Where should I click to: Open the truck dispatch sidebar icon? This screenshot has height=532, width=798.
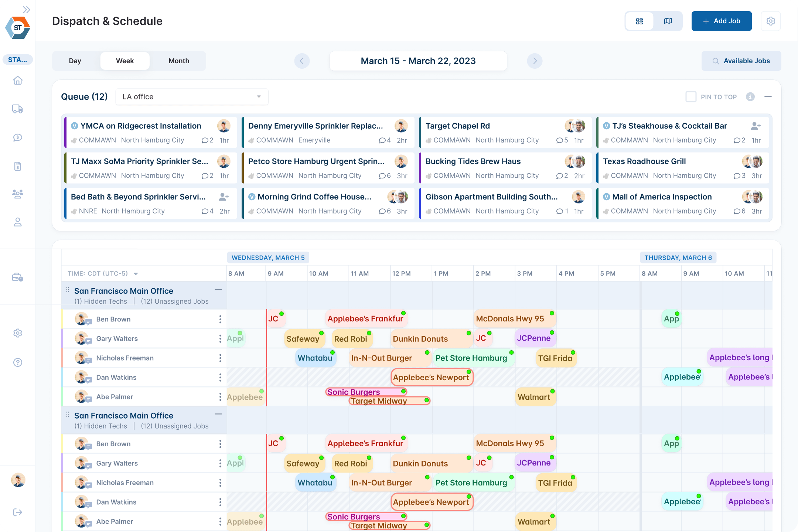pyautogui.click(x=18, y=109)
